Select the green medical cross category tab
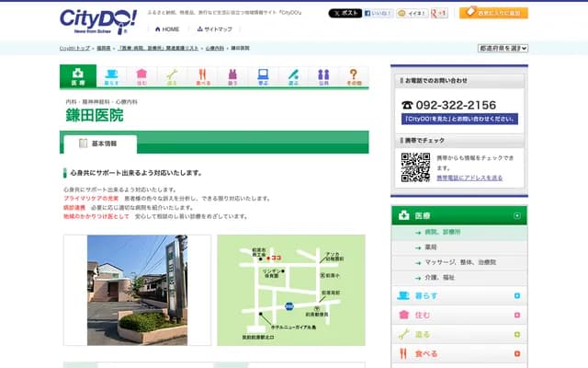The image size is (588, 368). [78, 76]
